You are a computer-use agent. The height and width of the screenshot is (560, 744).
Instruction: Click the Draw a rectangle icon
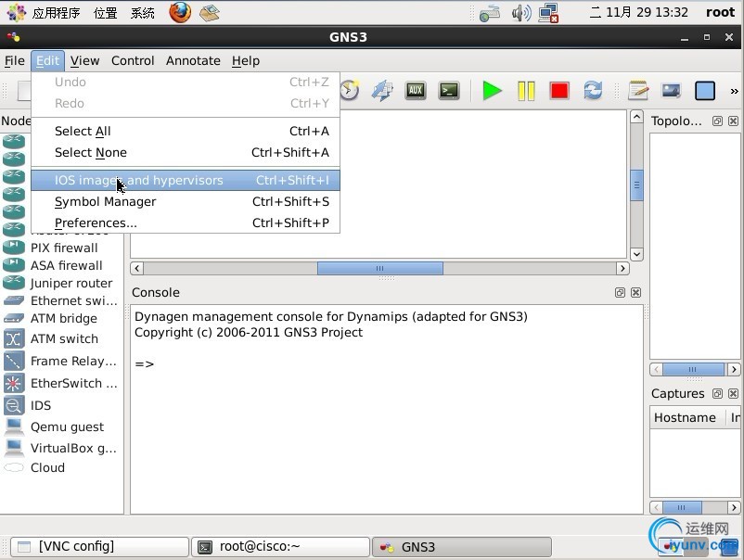(x=705, y=91)
